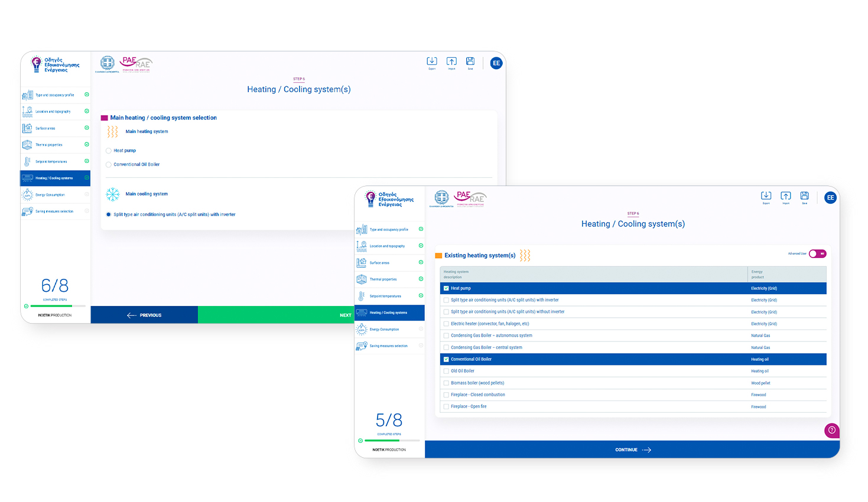Check the Old Oil Boiler checkbox
Screen dimensions: 868x502
point(446,371)
